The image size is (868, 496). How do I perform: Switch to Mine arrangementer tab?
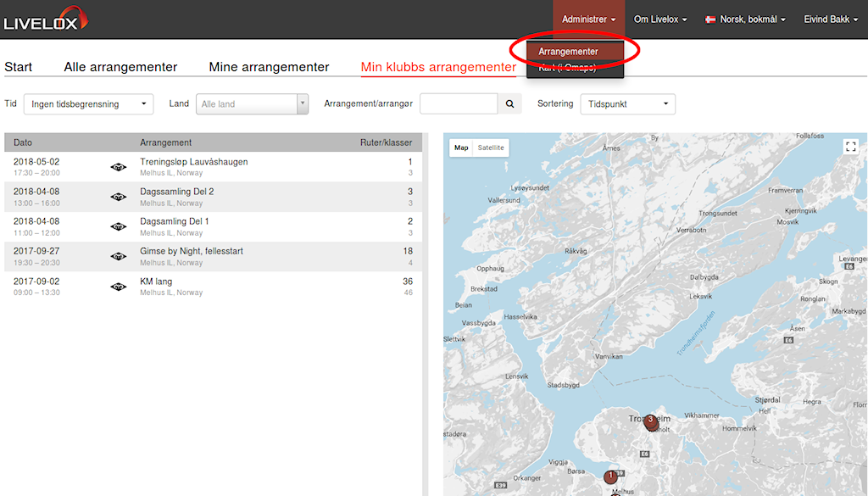(269, 67)
